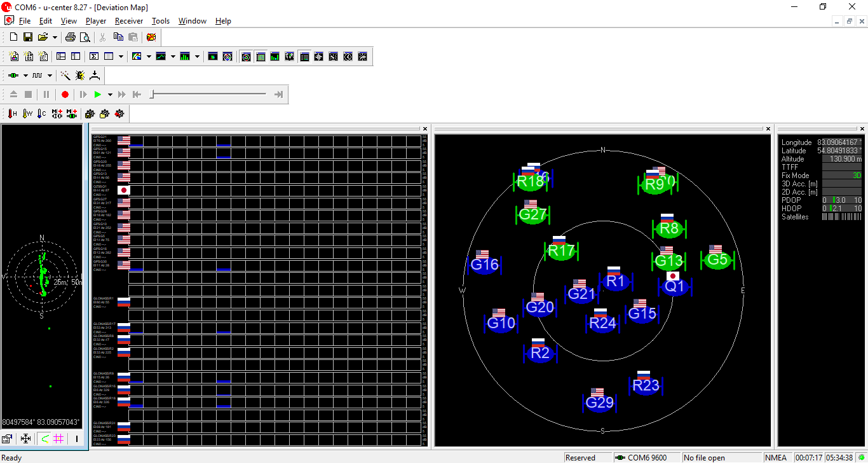The height and width of the screenshot is (463, 868).
Task: Click the green Play button
Action: click(98, 95)
